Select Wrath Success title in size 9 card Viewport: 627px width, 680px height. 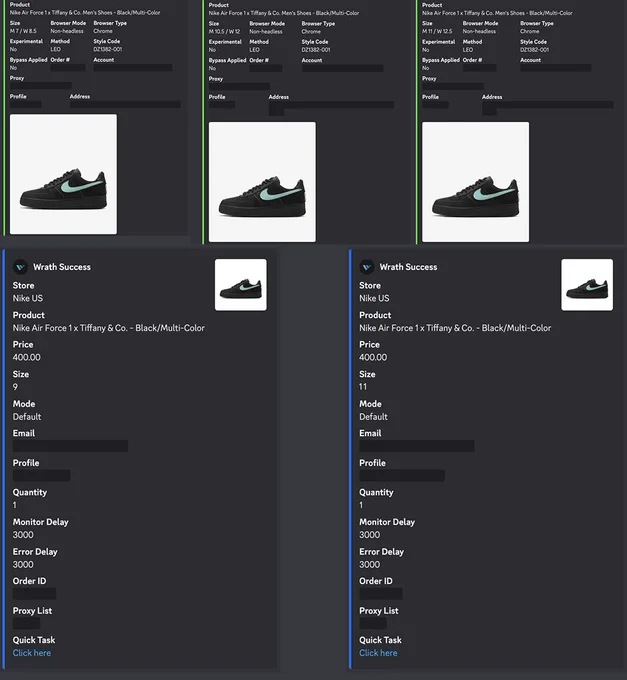[62, 267]
